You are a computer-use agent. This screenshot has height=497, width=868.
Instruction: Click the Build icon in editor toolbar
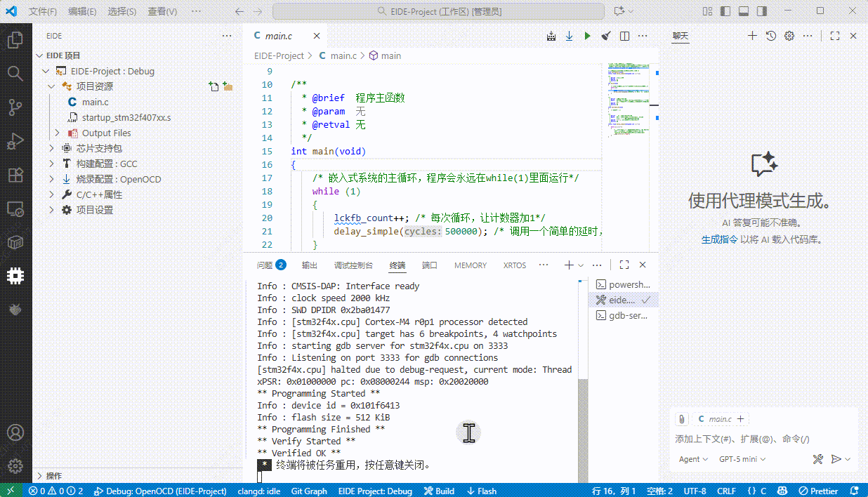click(551, 36)
